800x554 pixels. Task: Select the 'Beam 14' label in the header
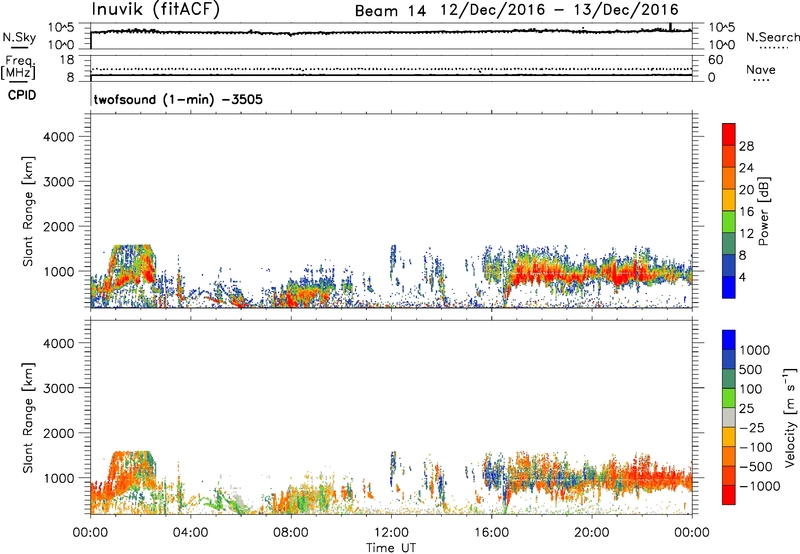click(390, 11)
